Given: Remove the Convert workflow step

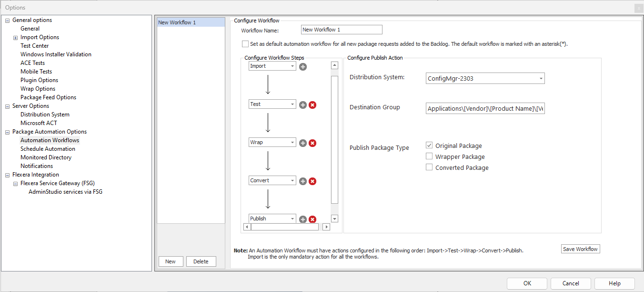Looking at the screenshot, I should point(312,181).
